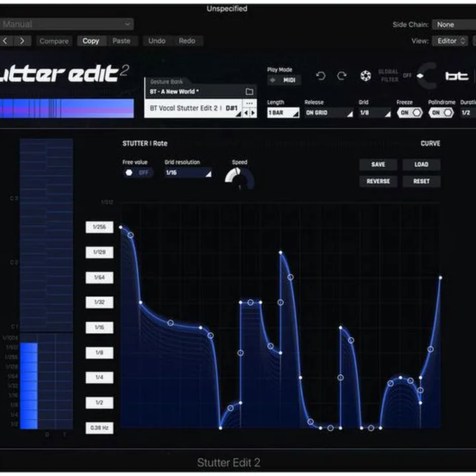Go to previous gesture with left arrow
The image size is (476, 476).
pos(246,113)
